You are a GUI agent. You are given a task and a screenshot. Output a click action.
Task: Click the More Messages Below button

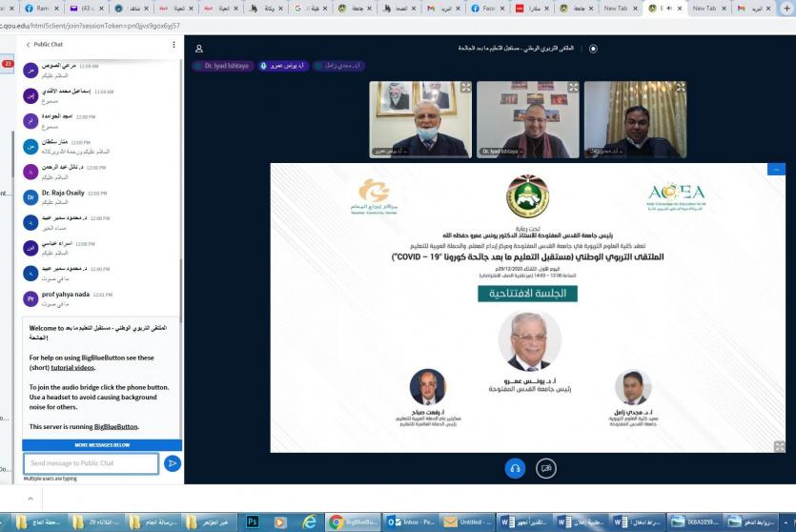102,444
